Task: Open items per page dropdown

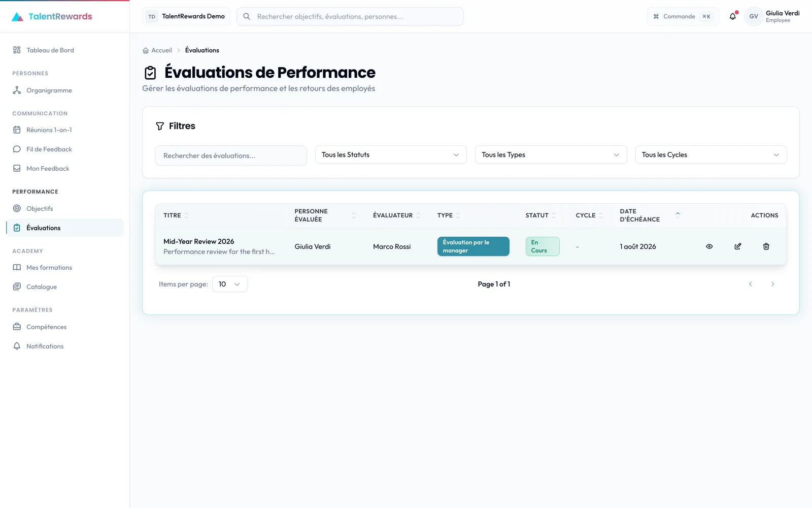Action: 229,284
